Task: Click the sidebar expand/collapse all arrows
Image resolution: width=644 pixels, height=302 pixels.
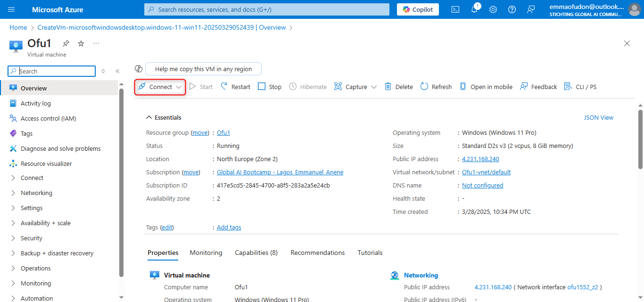Action: point(103,71)
